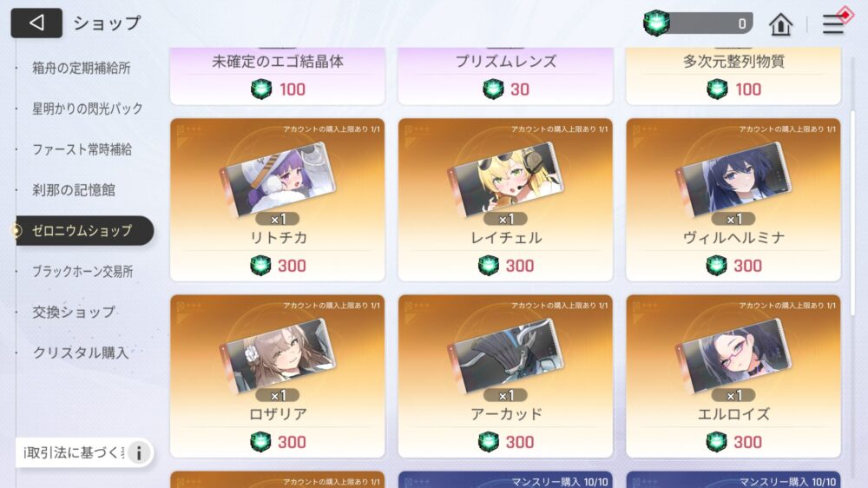Click the info circle icon
Viewport: 868px width, 488px height.
tap(139, 452)
